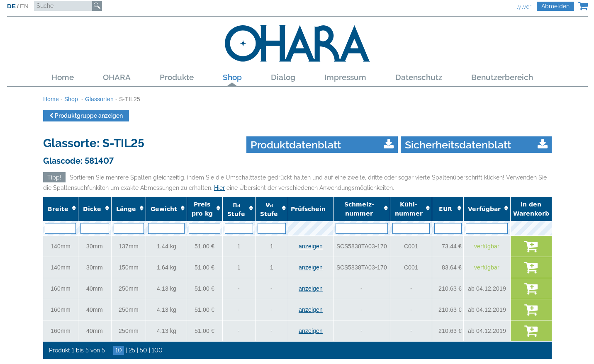Click the search magnifier icon
The image size is (594, 364).
tap(97, 6)
